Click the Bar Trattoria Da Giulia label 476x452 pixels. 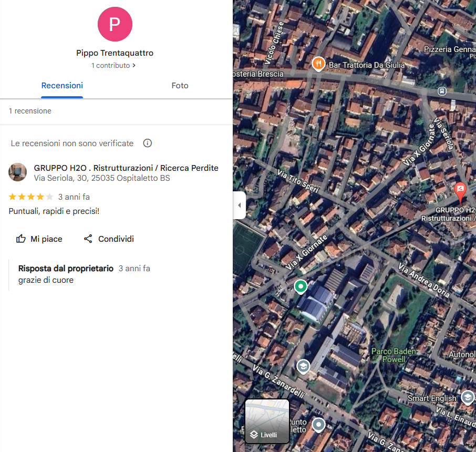pos(367,65)
